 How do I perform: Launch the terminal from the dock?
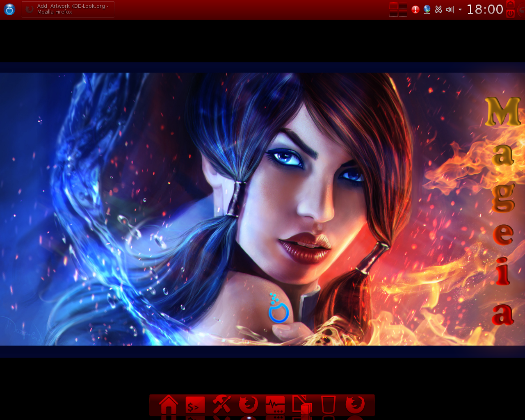[x=195, y=405]
